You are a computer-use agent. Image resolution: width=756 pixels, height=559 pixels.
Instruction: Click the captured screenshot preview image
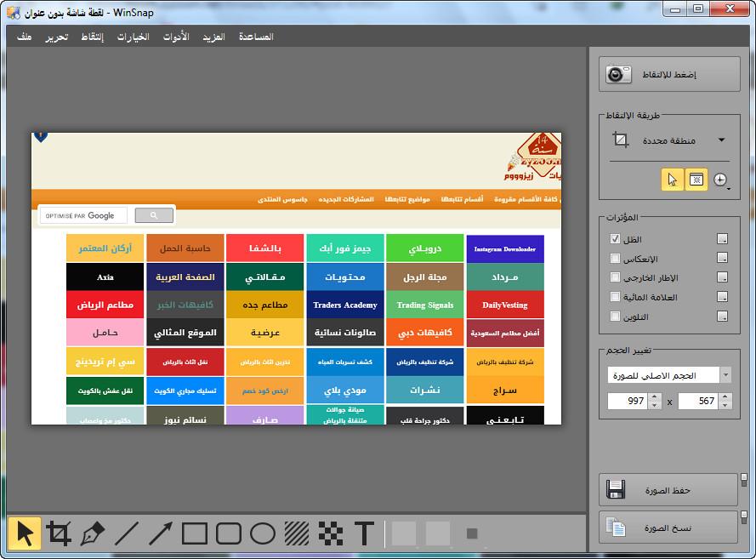tap(296, 278)
